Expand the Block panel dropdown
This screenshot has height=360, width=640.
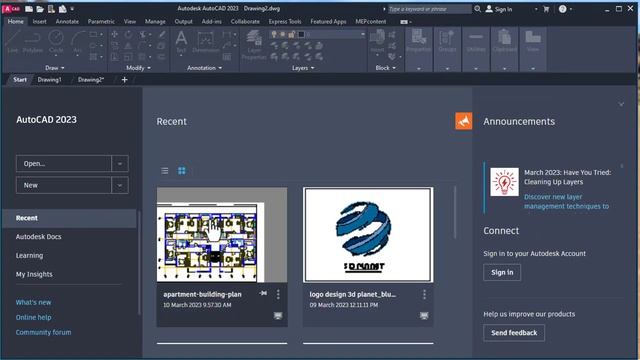(x=386, y=68)
